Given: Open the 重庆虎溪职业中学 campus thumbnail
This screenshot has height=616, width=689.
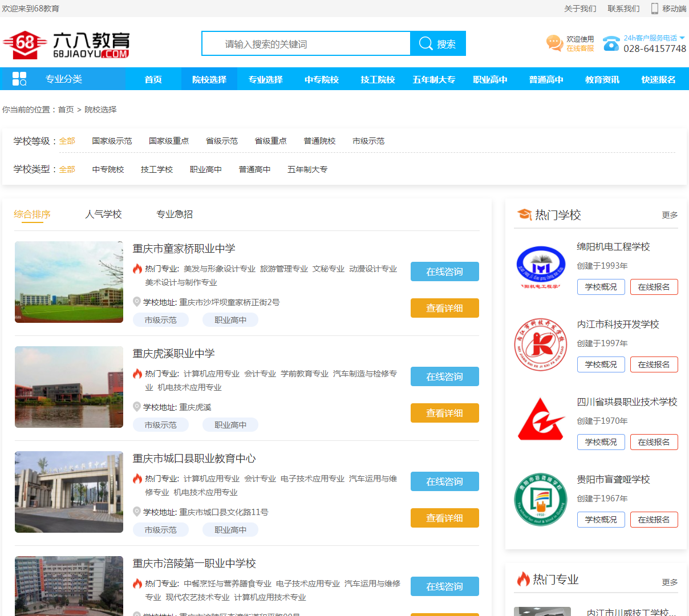Looking at the screenshot, I should [69, 387].
